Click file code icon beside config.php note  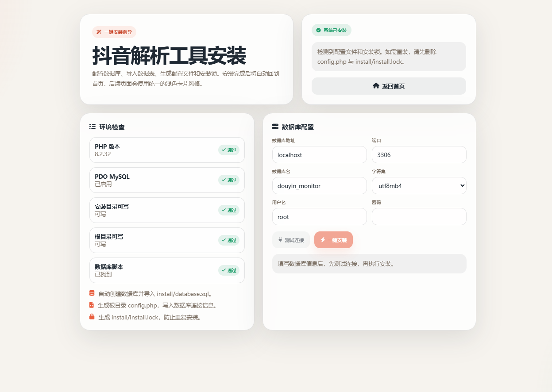tap(91, 305)
